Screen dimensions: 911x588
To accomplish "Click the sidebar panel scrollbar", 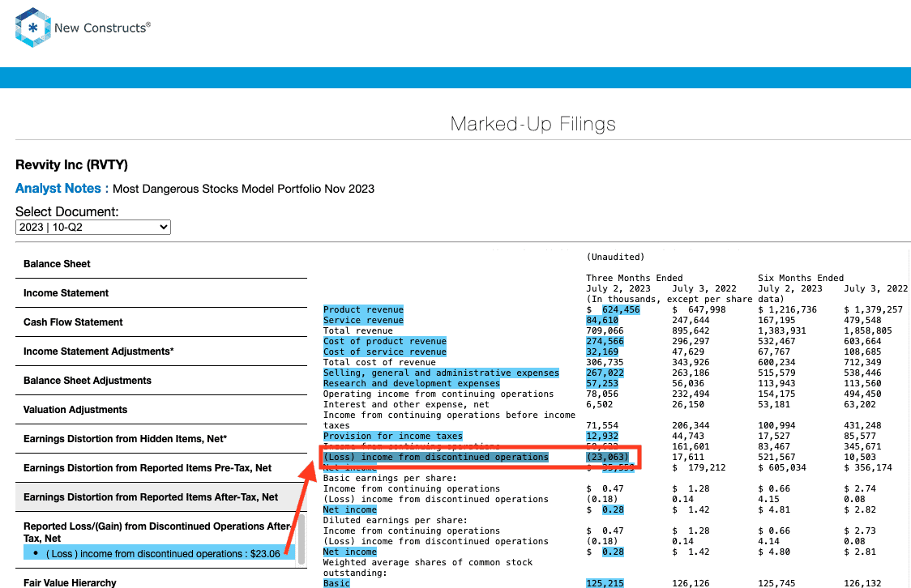I will (x=301, y=540).
